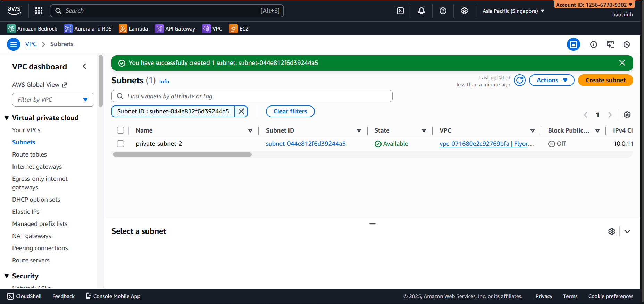Open the AWS services grid menu
The height and width of the screenshot is (304, 644).
[x=39, y=11]
